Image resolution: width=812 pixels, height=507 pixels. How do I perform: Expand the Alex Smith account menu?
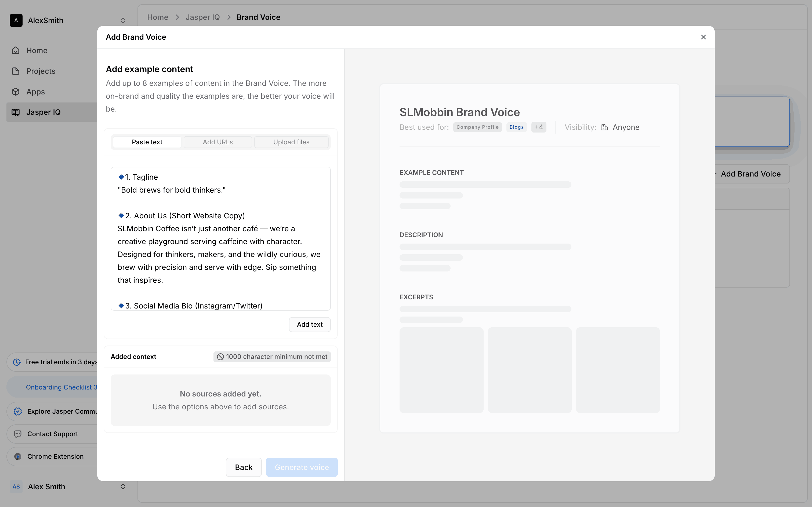click(x=123, y=487)
